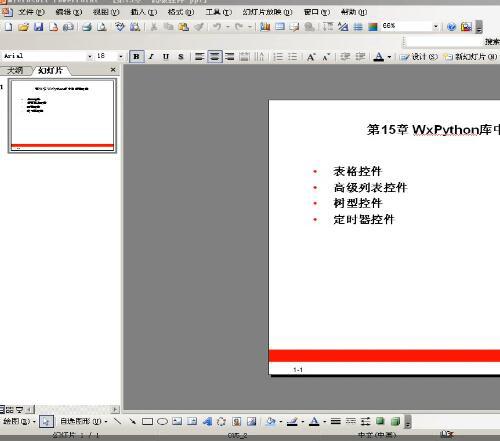Select slide 1 thumbnail in pane
Image resolution: width=500 pixels, height=441 pixels.
[62, 116]
